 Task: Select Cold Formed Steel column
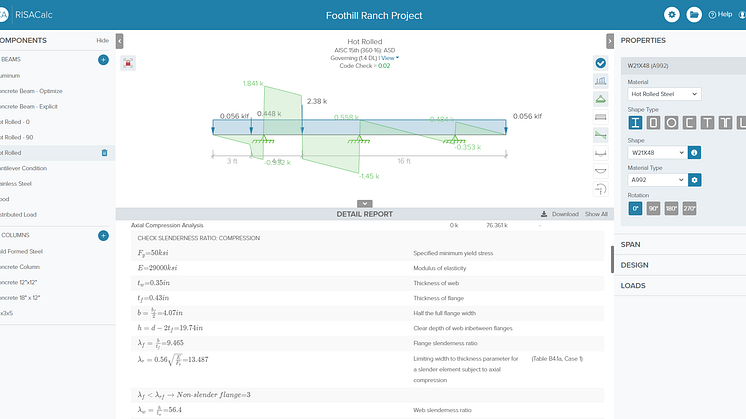[x=21, y=251]
